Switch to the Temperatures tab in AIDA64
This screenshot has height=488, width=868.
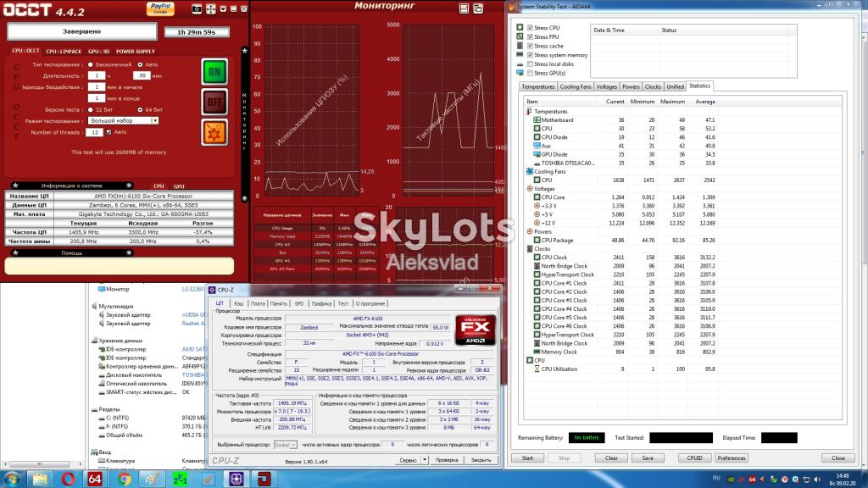click(x=537, y=87)
